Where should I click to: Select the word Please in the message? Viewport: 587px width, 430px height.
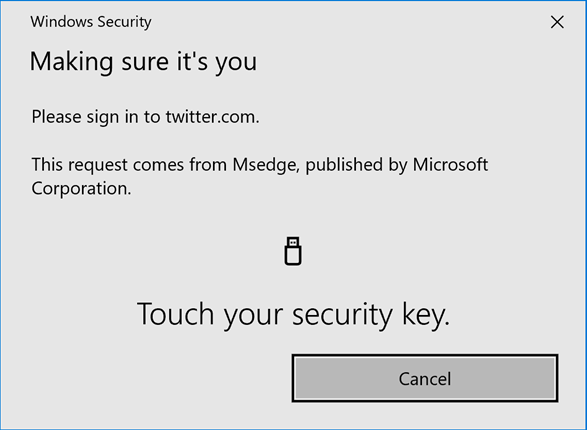point(57,117)
